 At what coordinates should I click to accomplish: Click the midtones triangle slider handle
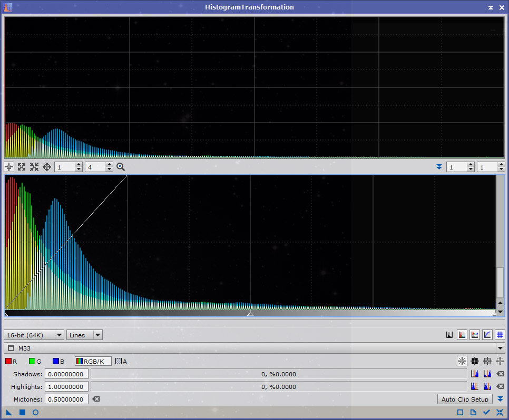250,314
